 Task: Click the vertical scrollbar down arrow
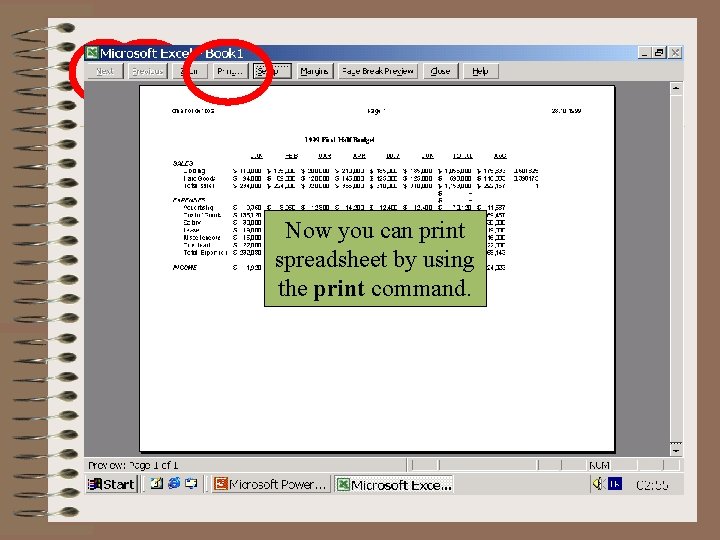[676, 450]
